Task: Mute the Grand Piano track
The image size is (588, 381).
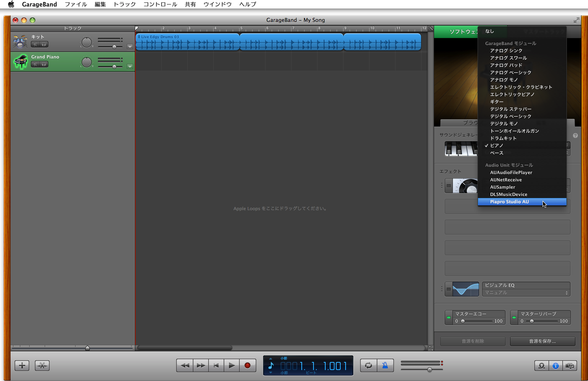Action: (35, 64)
